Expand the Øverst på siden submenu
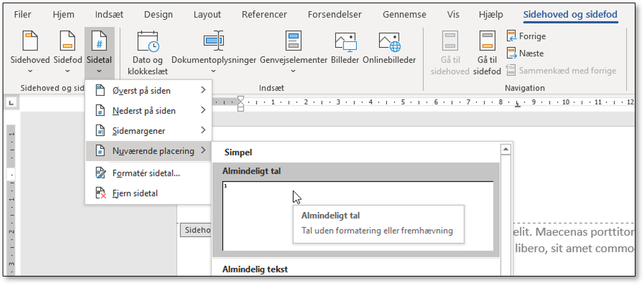 (148, 90)
